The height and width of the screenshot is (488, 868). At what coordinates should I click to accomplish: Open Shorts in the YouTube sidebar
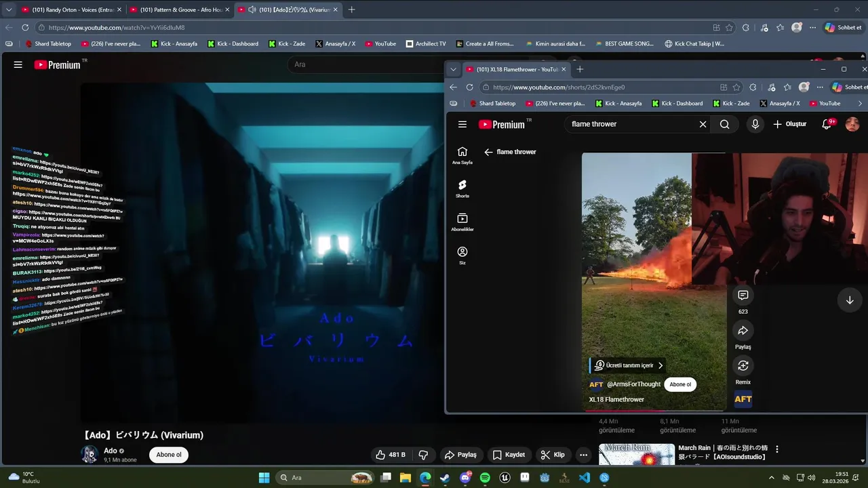point(462,189)
